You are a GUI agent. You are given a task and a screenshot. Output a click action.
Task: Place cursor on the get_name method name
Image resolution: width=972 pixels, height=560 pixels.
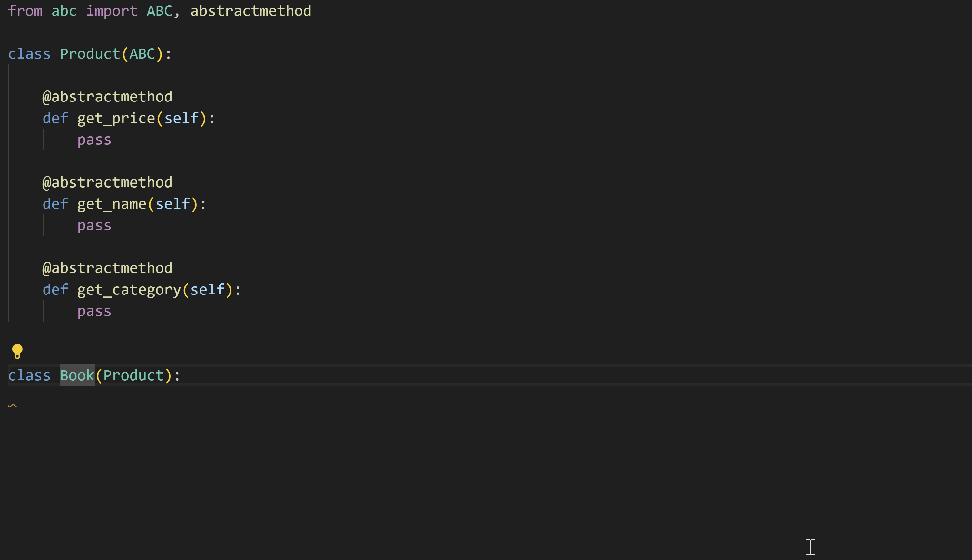pyautogui.click(x=112, y=204)
